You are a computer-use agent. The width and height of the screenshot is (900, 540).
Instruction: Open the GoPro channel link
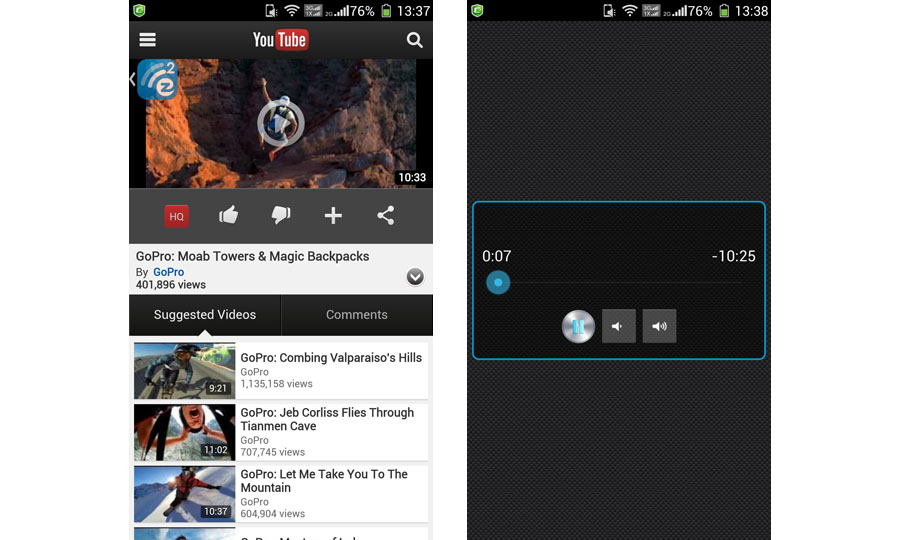click(168, 272)
